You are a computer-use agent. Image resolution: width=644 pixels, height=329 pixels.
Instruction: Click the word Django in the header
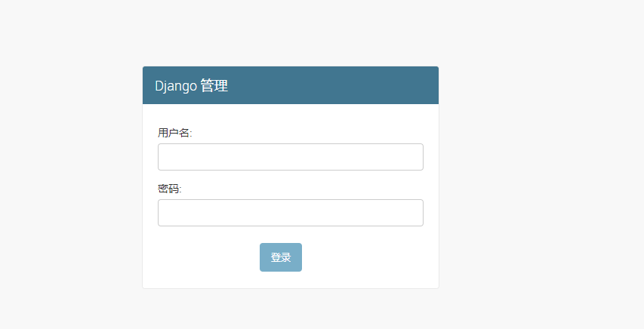(176, 86)
